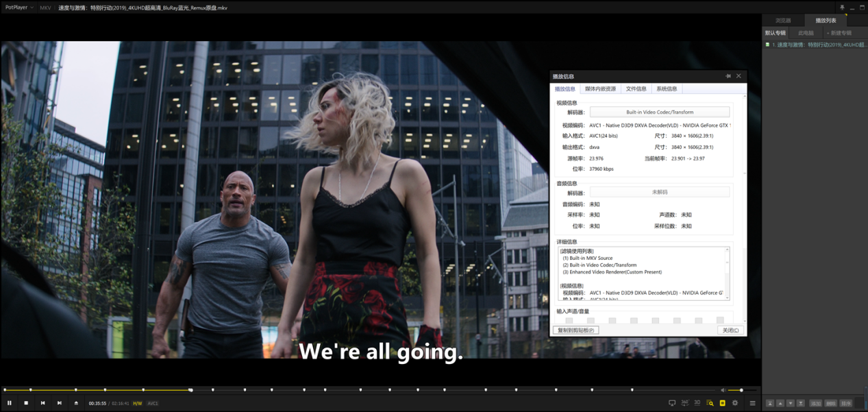Switch to the 文件信息 tab

coord(636,89)
